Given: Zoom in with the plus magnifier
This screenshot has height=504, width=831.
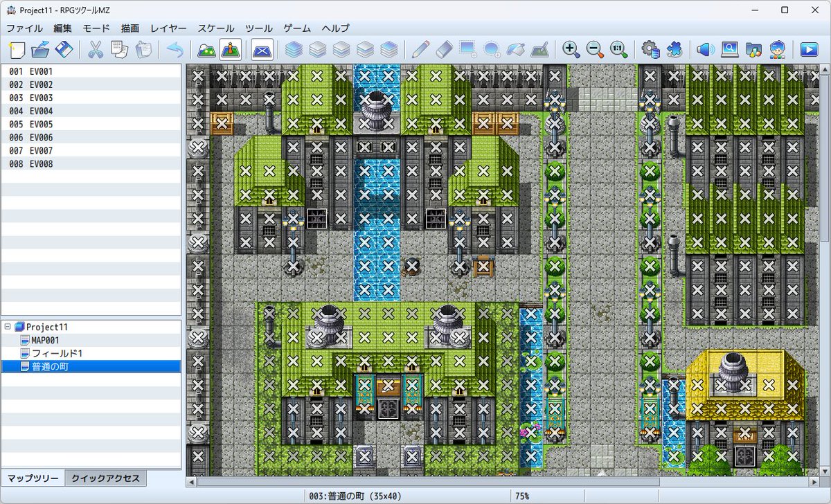Looking at the screenshot, I should click(571, 49).
